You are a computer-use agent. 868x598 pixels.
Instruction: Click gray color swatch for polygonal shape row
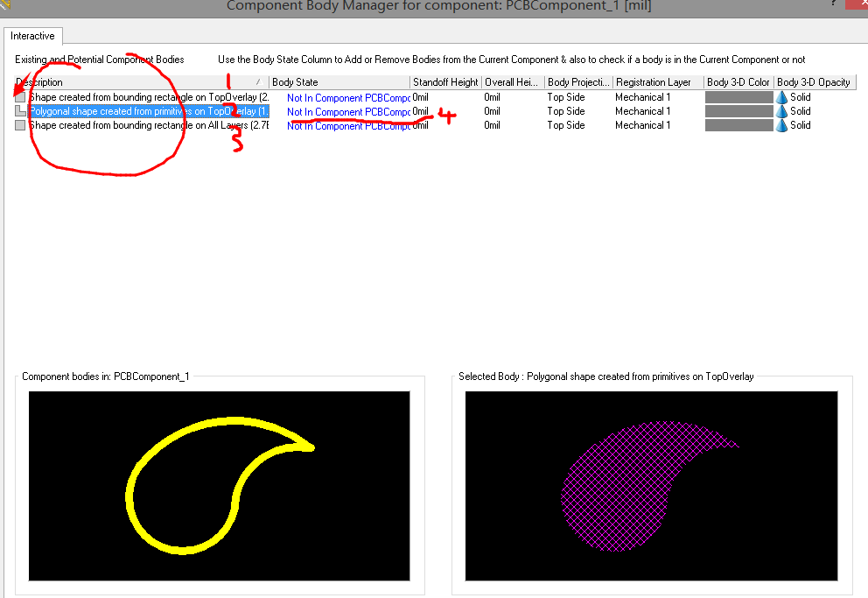point(738,111)
